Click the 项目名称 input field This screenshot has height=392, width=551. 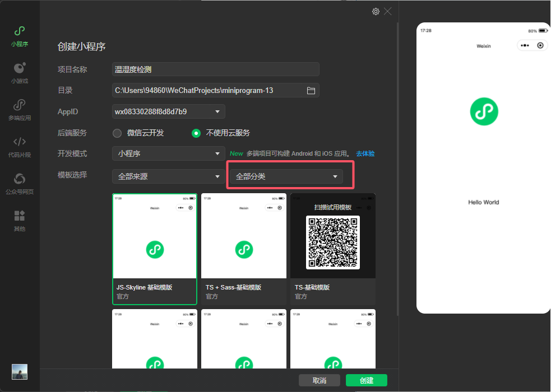pos(216,69)
